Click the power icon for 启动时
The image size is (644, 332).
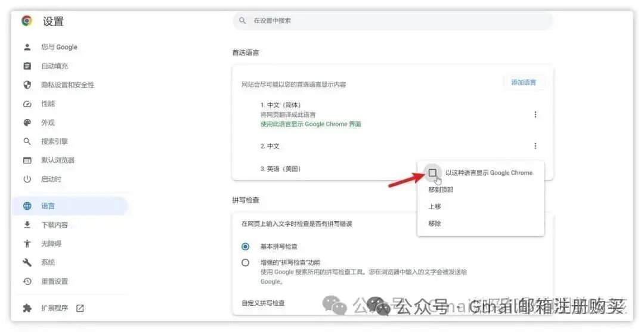(27, 179)
